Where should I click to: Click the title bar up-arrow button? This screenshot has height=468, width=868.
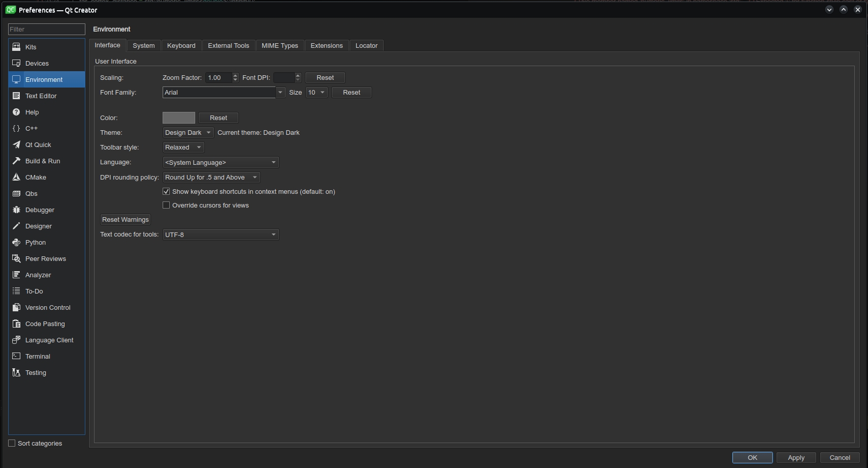(844, 10)
